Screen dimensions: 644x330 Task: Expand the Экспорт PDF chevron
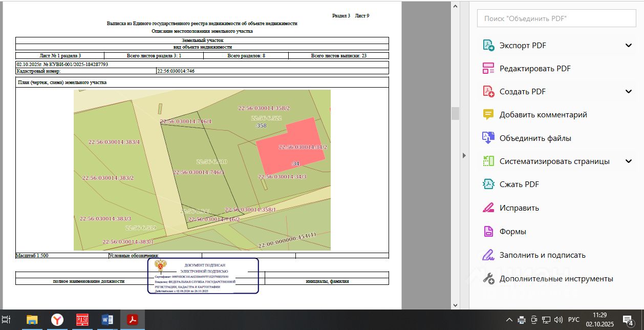(629, 46)
